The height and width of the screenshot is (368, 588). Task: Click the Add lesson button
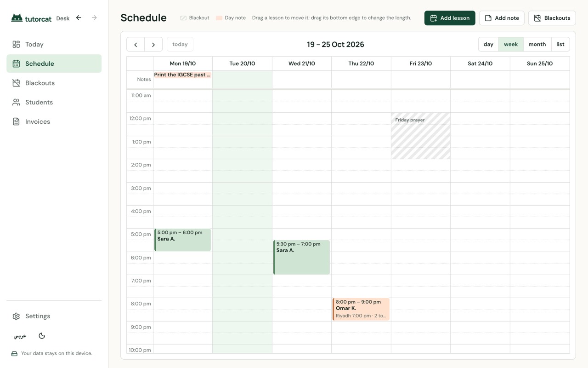tap(450, 18)
